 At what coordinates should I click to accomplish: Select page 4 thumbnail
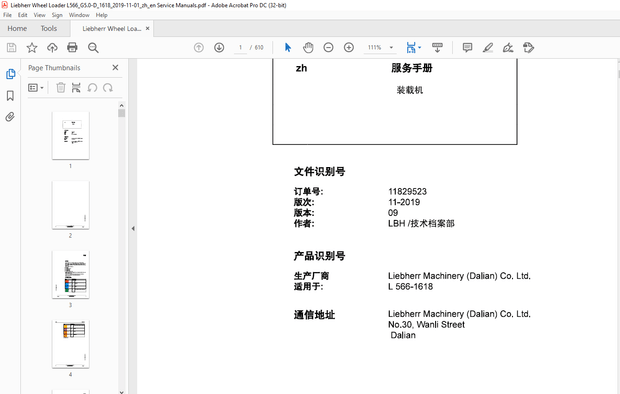tap(70, 344)
